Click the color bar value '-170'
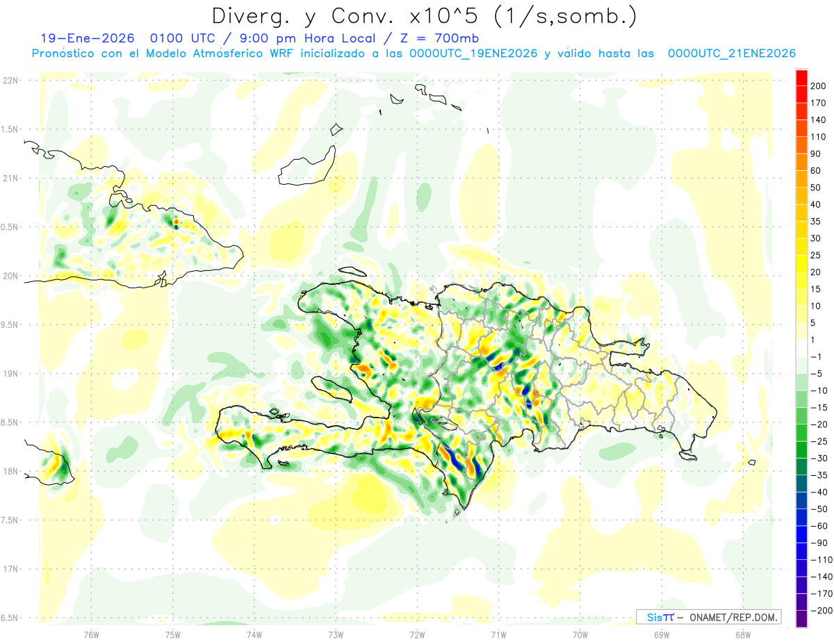This screenshot has width=834, height=644. pyautogui.click(x=821, y=594)
